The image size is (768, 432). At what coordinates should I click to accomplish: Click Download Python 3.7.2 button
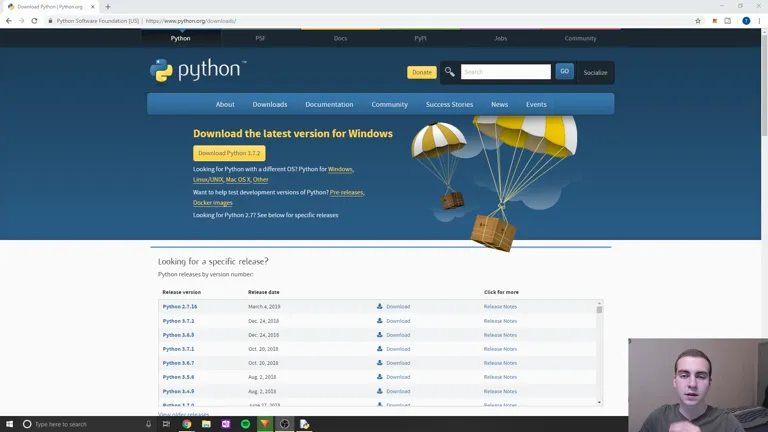229,153
